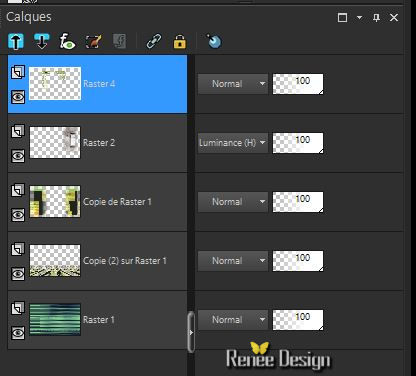Click the auto-hide pin button
This screenshot has height=376, width=416.
pos(376,17)
